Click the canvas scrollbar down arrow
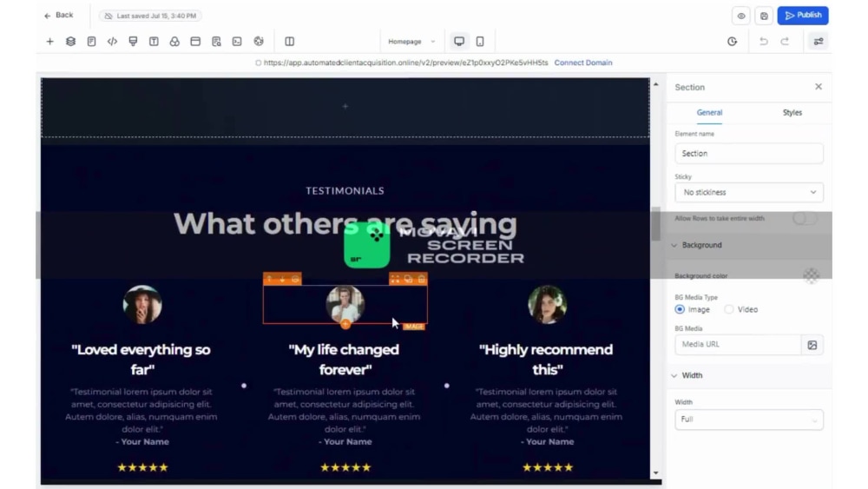The width and height of the screenshot is (868, 489). pyautogui.click(x=656, y=473)
